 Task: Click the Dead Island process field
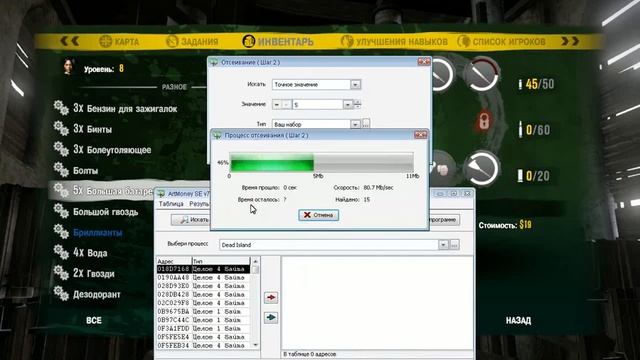click(329, 245)
